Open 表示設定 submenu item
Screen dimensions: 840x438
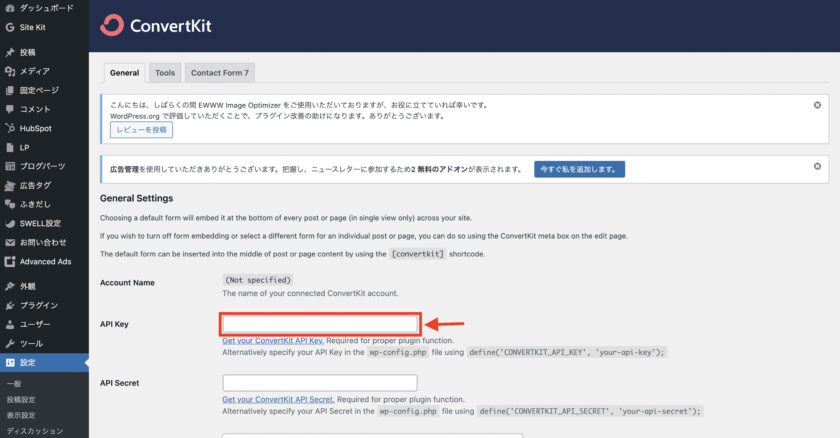point(21,415)
